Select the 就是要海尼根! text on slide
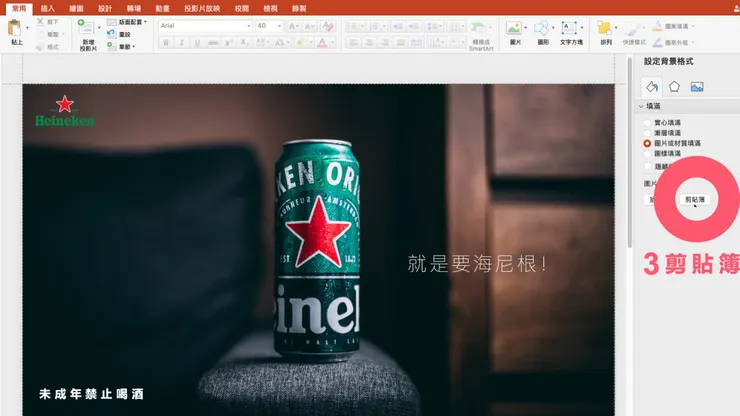 point(477,263)
